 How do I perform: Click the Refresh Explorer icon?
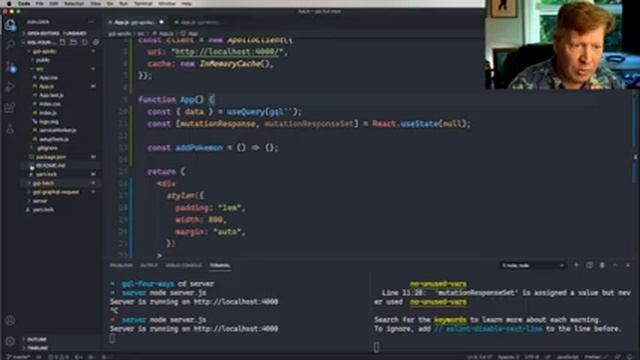click(84, 42)
